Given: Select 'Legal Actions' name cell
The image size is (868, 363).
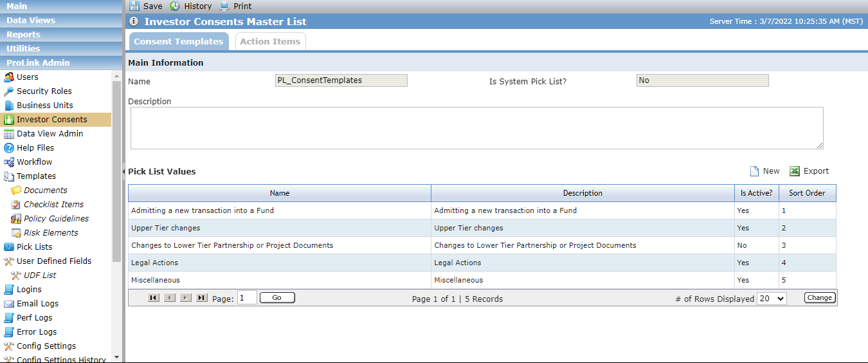Looking at the screenshot, I should 280,263.
